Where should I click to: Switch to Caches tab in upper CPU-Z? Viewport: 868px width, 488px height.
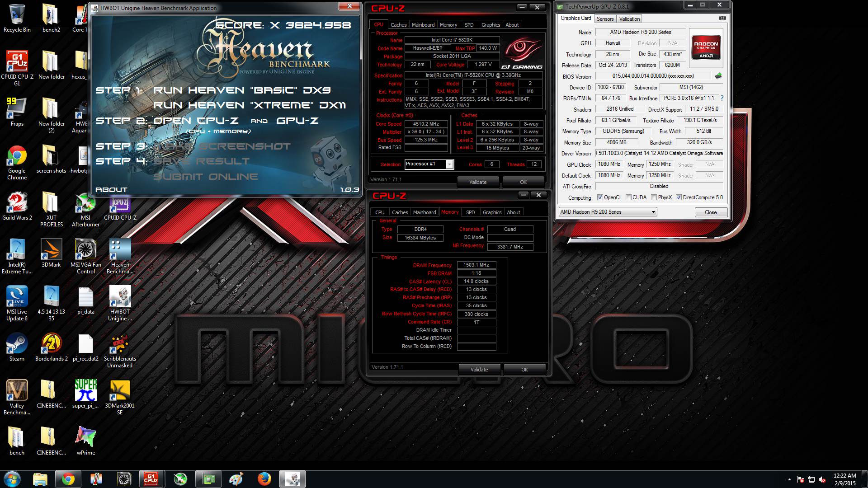(x=398, y=25)
